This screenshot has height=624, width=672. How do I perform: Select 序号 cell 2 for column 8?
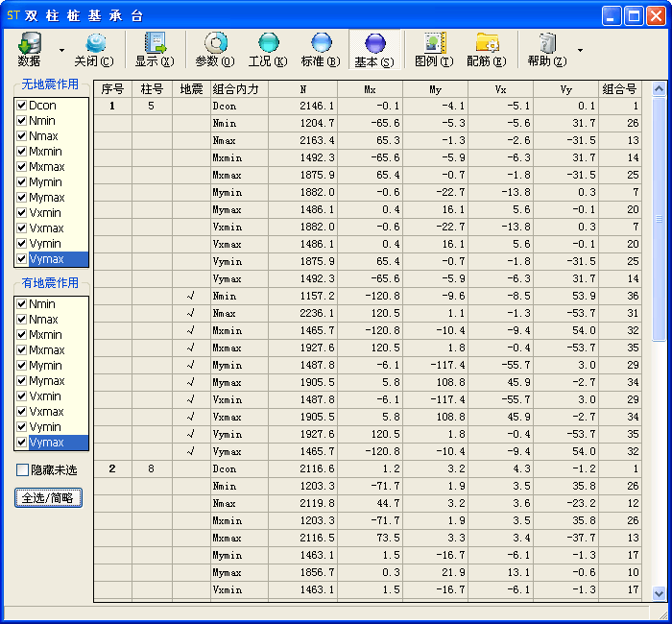[x=112, y=468]
